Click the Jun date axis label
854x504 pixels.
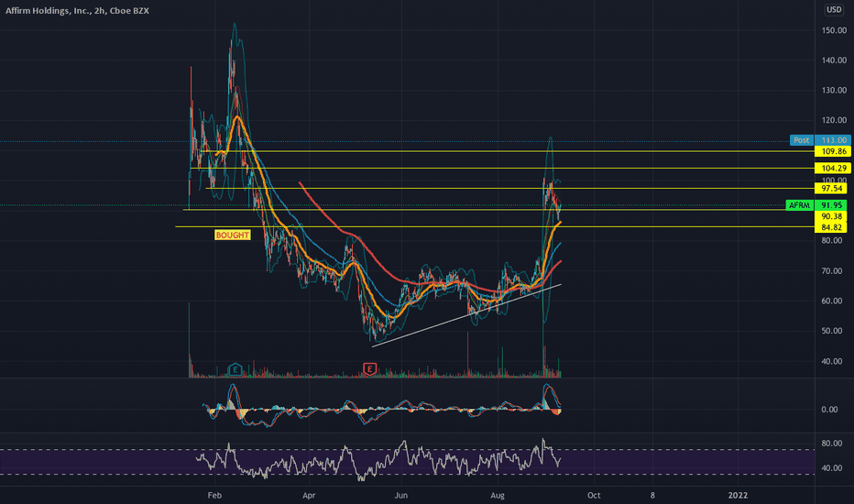coord(400,495)
